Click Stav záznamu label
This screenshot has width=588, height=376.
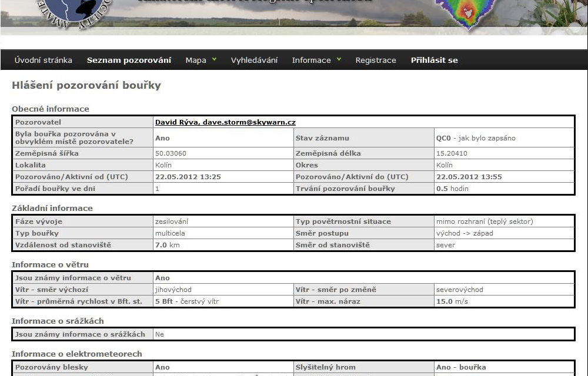(322, 138)
